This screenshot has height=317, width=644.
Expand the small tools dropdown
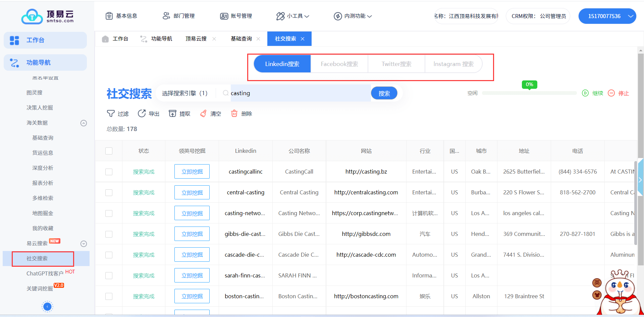pos(292,16)
